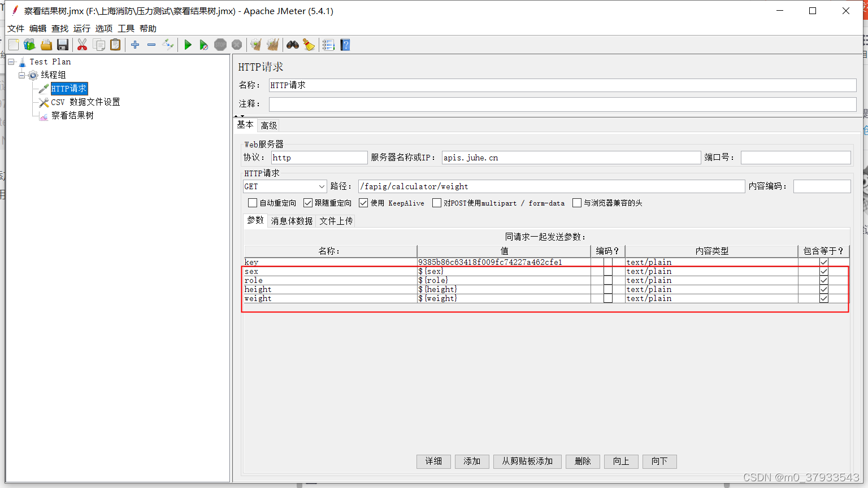Copy the selected element

click(x=99, y=45)
